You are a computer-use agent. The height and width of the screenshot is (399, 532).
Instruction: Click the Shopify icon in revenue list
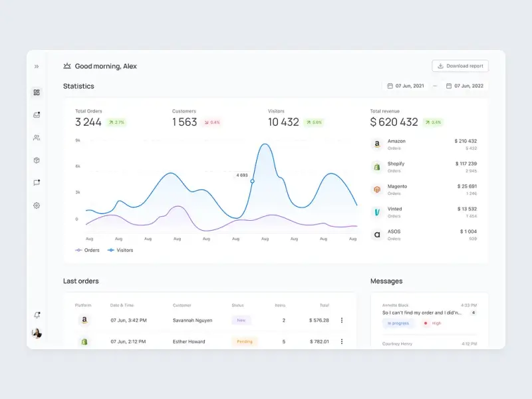[x=376, y=167]
